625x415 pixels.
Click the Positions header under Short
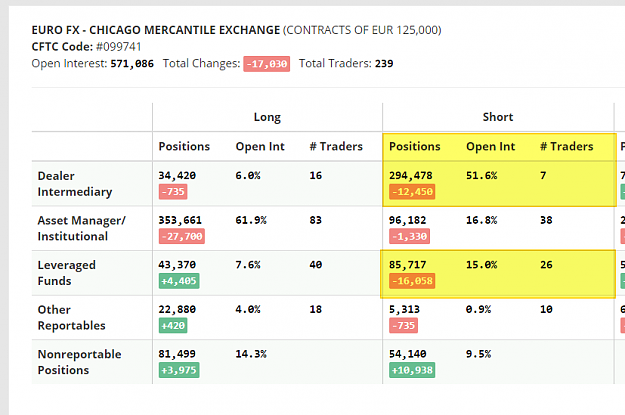(415, 146)
